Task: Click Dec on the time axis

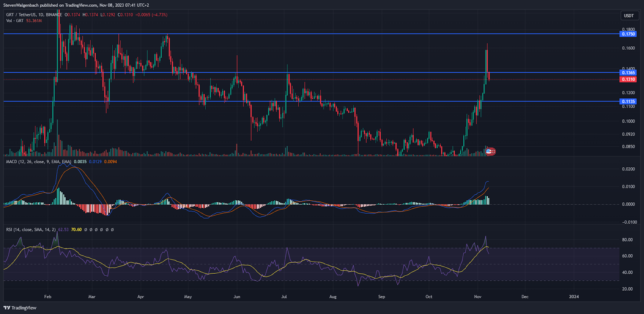Action: pyautogui.click(x=525, y=297)
